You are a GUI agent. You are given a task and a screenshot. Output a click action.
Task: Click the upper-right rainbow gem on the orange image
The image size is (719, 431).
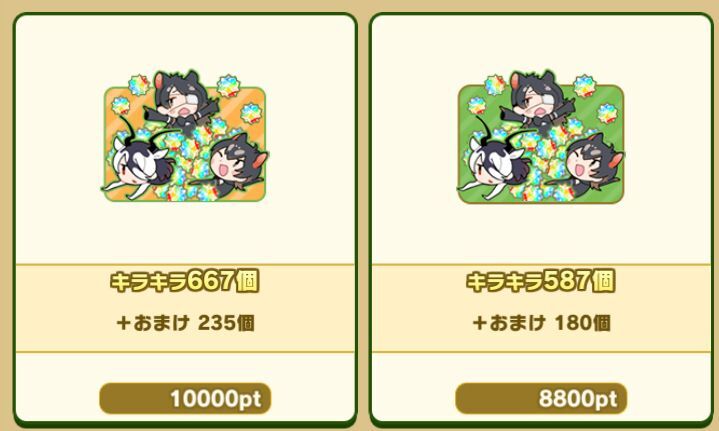tap(228, 86)
